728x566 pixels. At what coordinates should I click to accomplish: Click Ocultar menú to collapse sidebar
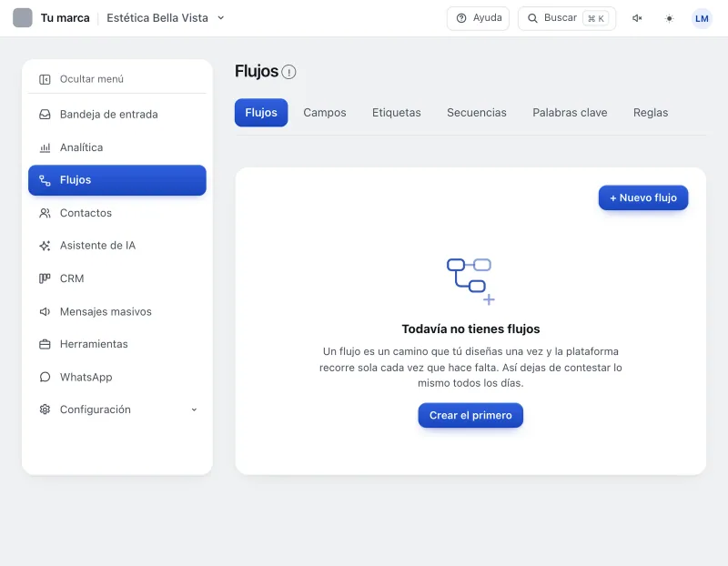[x=117, y=79]
